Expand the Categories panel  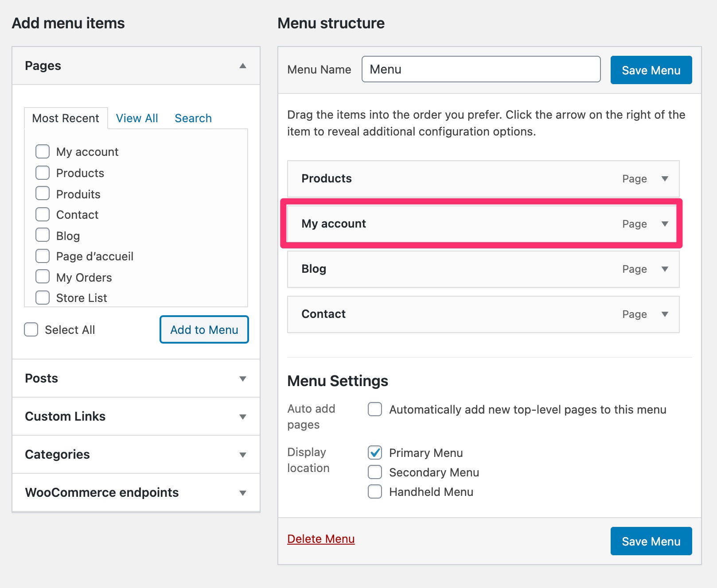click(243, 455)
